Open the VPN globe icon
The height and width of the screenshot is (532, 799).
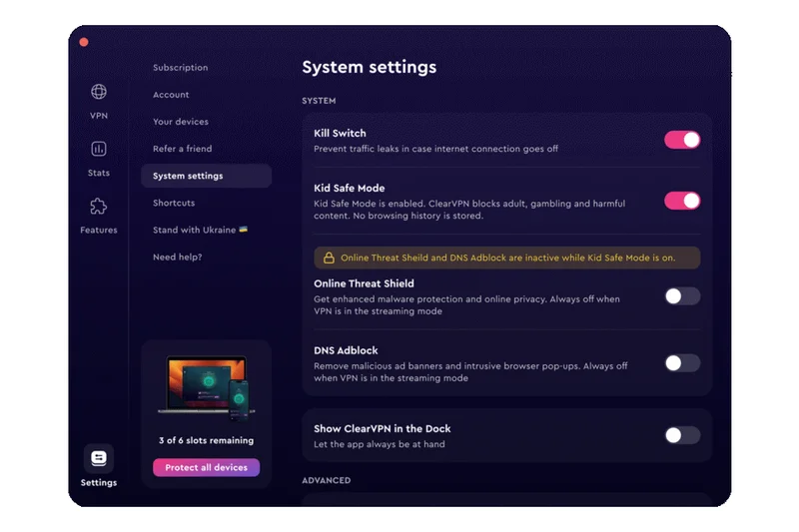pyautogui.click(x=98, y=92)
